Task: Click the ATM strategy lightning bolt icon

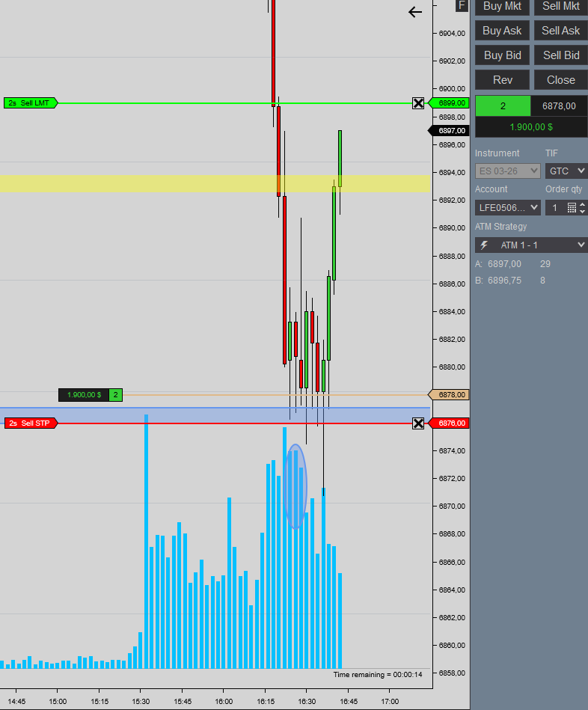Action: click(x=484, y=245)
